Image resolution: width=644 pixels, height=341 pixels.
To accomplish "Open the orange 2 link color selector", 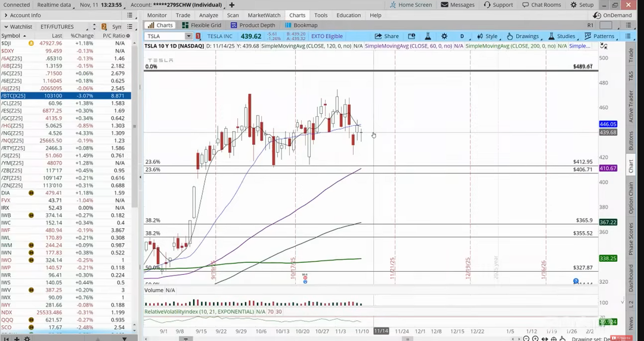I will [x=104, y=26].
